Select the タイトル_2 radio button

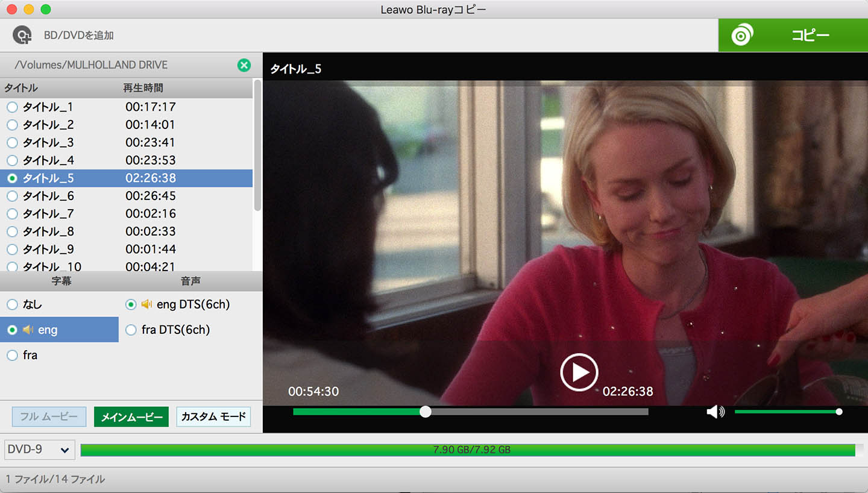pyautogui.click(x=12, y=125)
